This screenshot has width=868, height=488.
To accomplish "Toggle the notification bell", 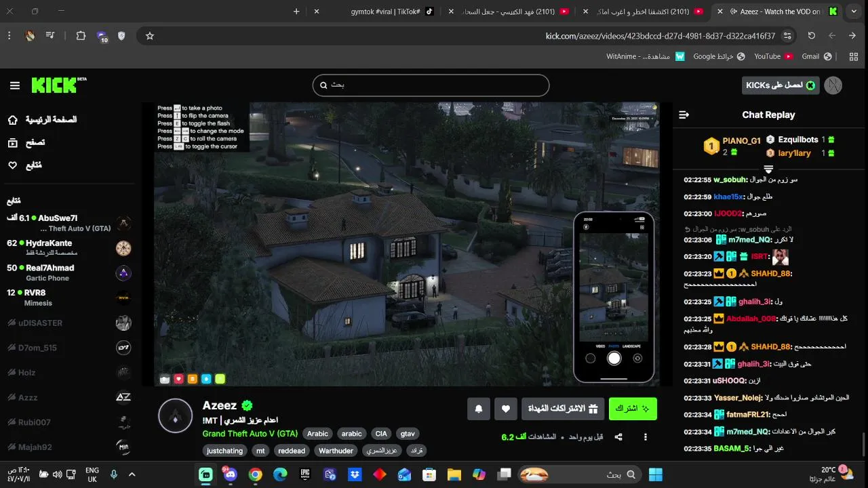I will tap(479, 409).
